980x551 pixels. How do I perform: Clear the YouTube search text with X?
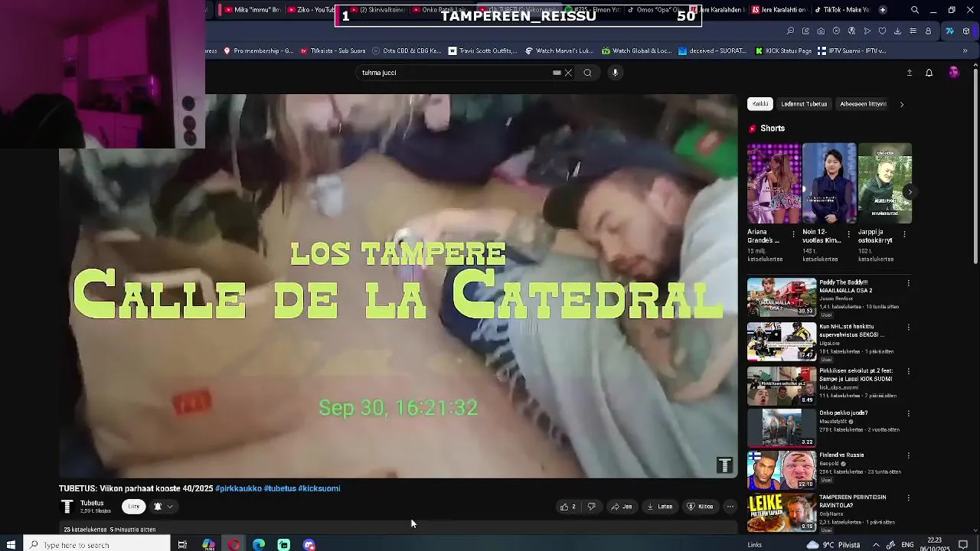568,73
